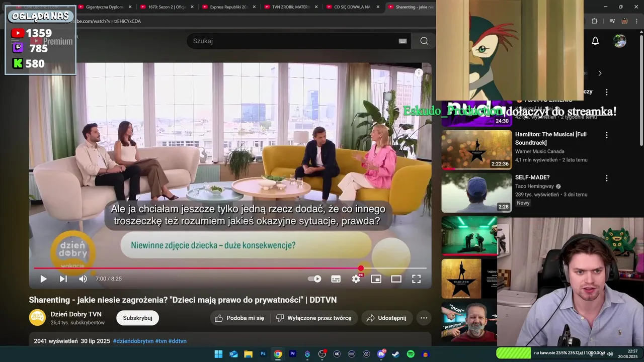Open account avatar menu in YouTube header
The image size is (644, 362).
[620, 41]
